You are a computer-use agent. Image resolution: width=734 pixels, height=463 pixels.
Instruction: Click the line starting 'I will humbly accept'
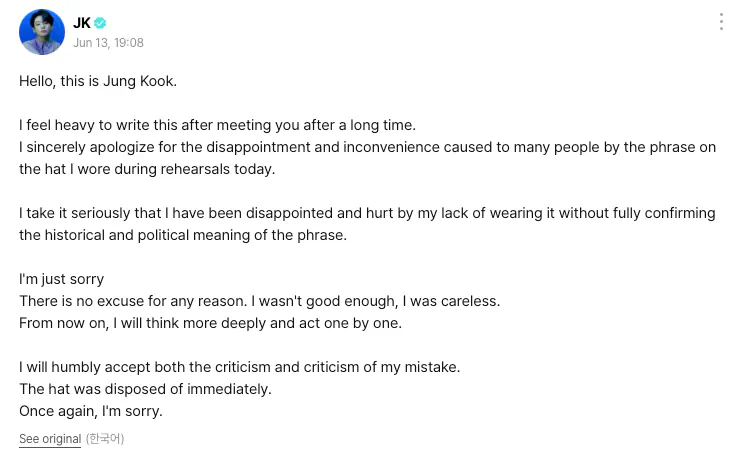pyautogui.click(x=239, y=367)
